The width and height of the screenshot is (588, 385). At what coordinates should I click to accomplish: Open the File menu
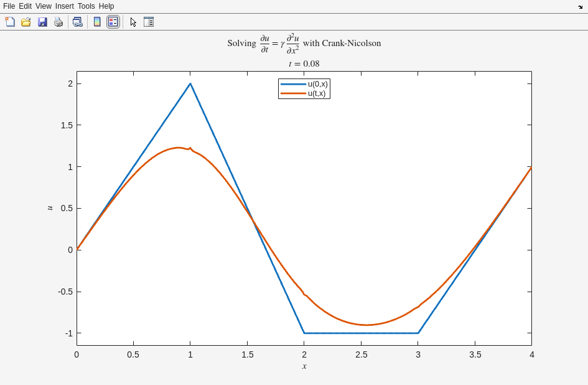coord(9,6)
